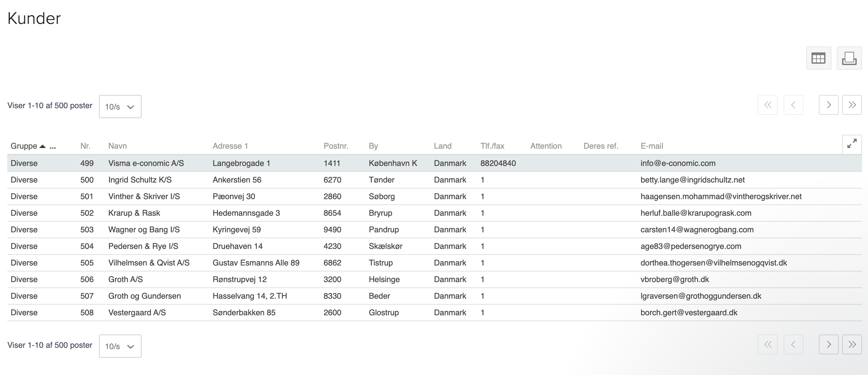Viewport: 868px width, 375px height.
Task: Click the top first-page double-arrow button
Action: (x=767, y=105)
